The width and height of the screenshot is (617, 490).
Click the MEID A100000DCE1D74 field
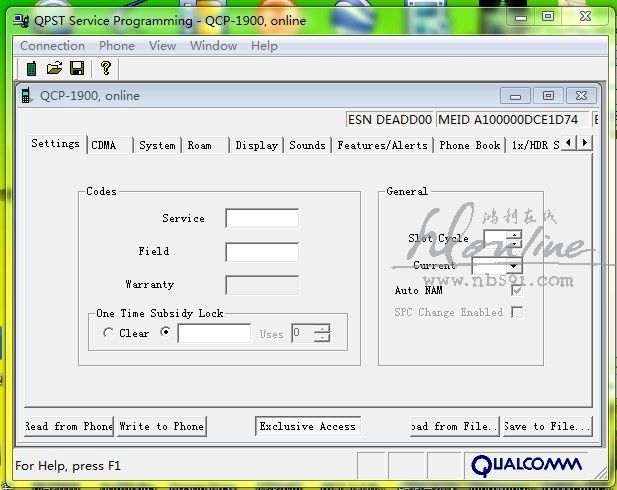coord(512,119)
